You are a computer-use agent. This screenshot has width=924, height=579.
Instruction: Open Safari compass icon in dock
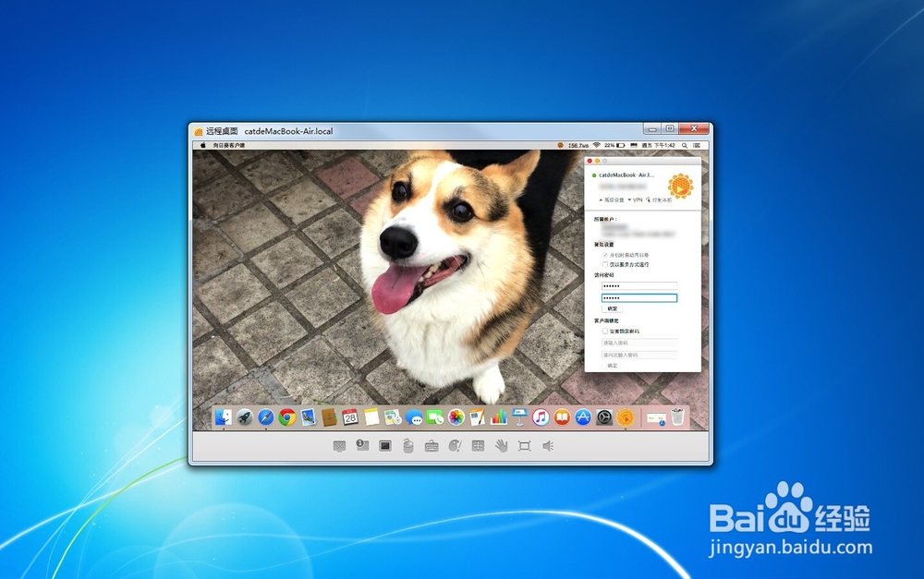pos(266,417)
